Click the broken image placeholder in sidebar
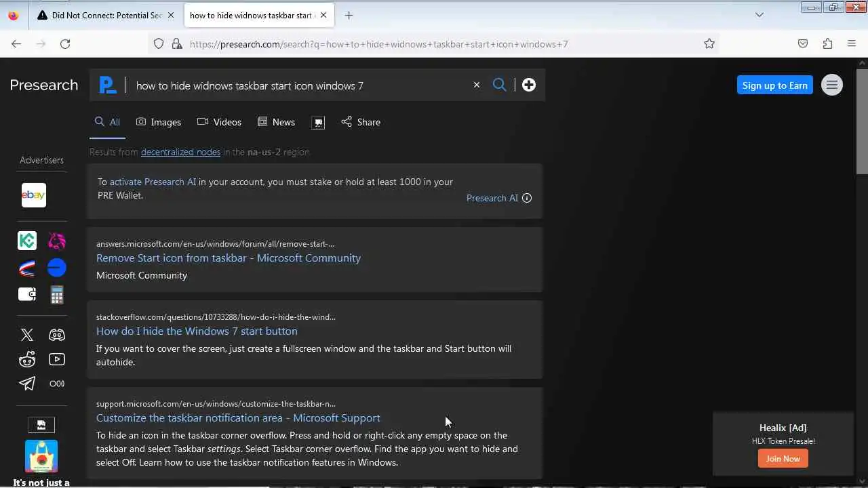Viewport: 868px width, 488px height. tap(41, 425)
